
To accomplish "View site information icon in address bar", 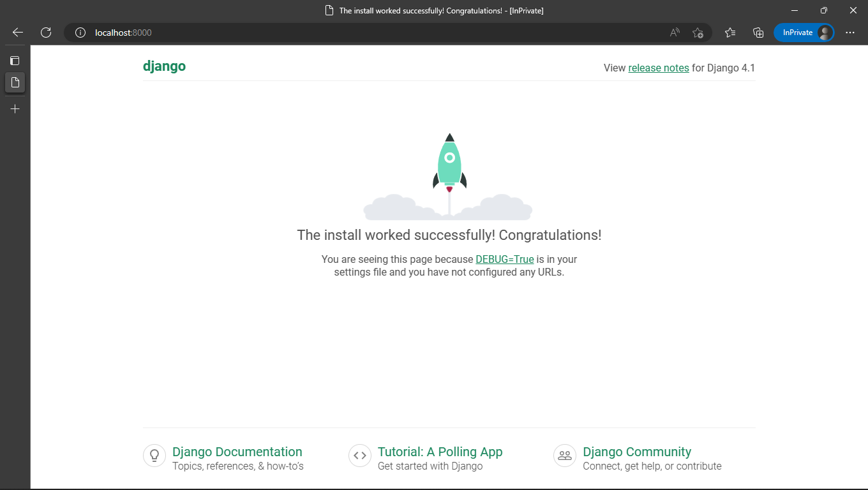I will pos(80,33).
